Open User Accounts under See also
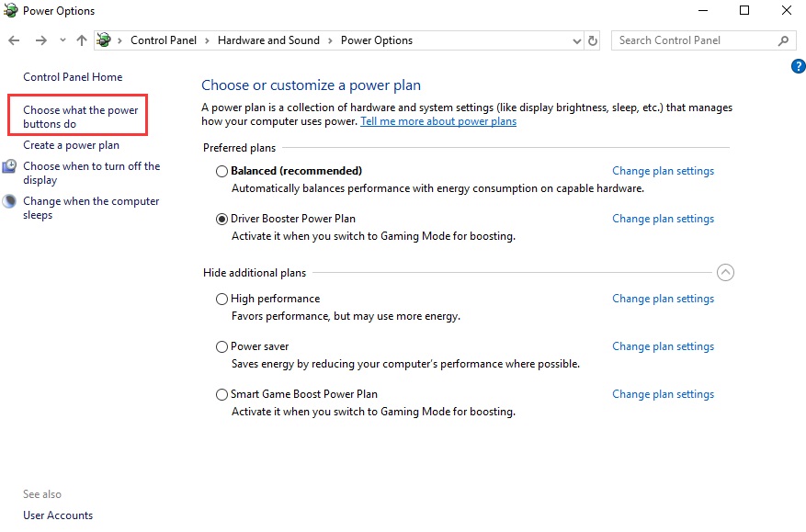 tap(58, 515)
